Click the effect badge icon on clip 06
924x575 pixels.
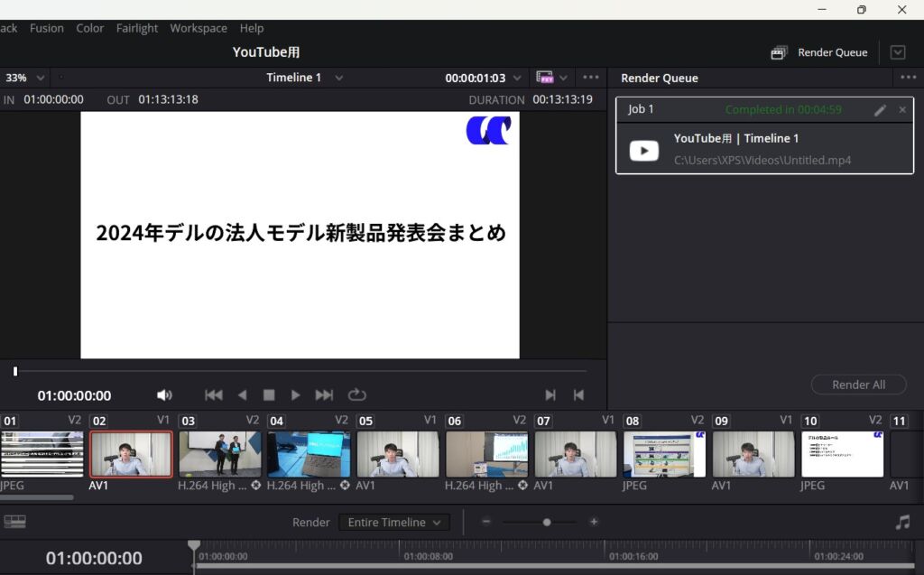(x=522, y=486)
